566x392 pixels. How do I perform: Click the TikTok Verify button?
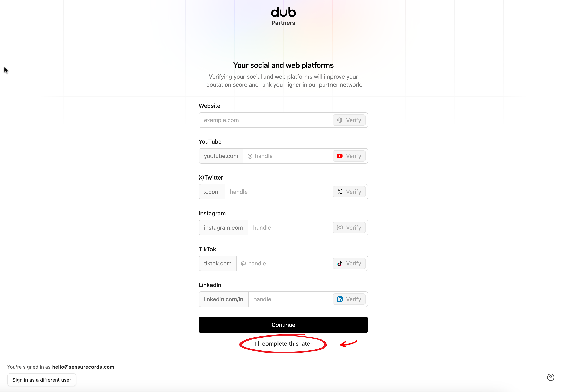tap(349, 264)
